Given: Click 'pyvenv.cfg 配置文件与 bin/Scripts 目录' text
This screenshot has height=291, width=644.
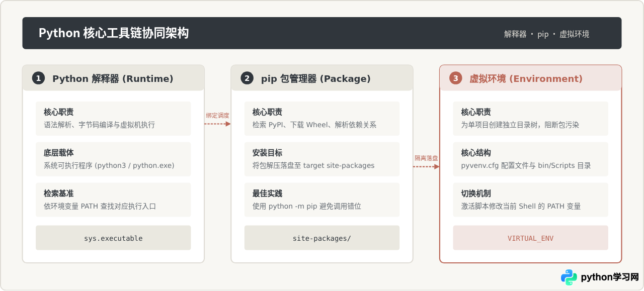Looking at the screenshot, I should [x=526, y=165].
